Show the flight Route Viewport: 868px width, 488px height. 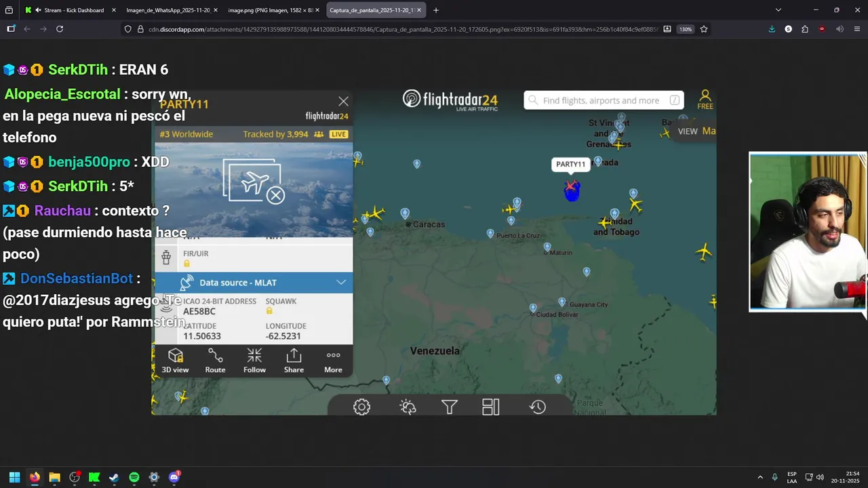(215, 361)
